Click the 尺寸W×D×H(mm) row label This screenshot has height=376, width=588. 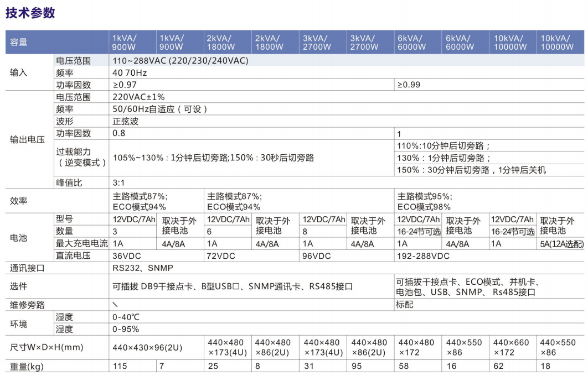coord(47,347)
